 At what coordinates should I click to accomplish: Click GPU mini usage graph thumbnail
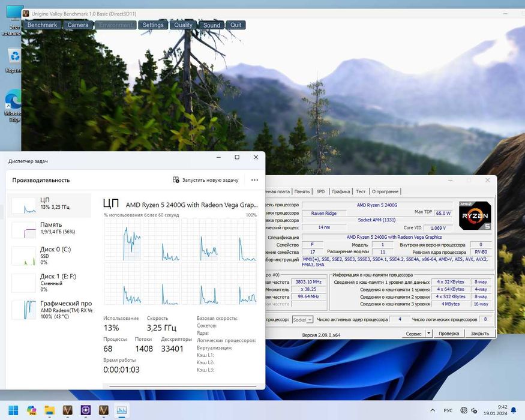click(x=24, y=310)
